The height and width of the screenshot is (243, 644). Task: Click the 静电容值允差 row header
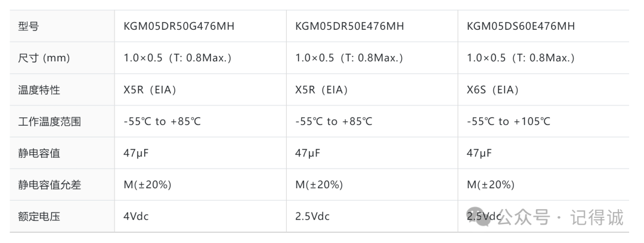pyautogui.click(x=49, y=185)
